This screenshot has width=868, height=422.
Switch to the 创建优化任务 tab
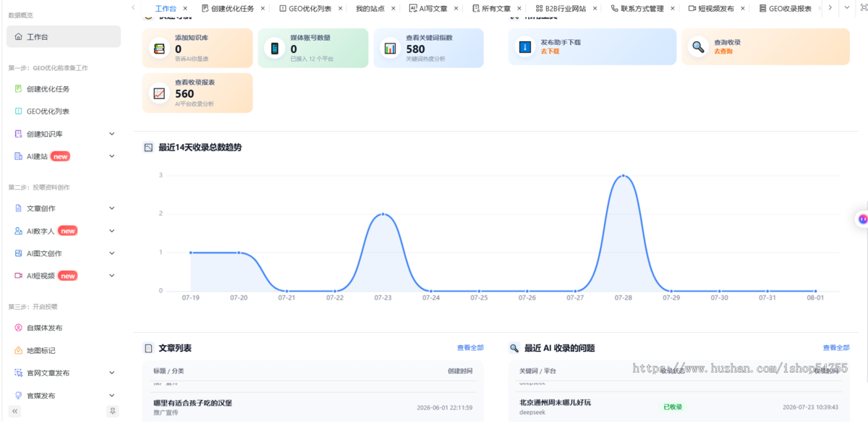tap(232, 9)
